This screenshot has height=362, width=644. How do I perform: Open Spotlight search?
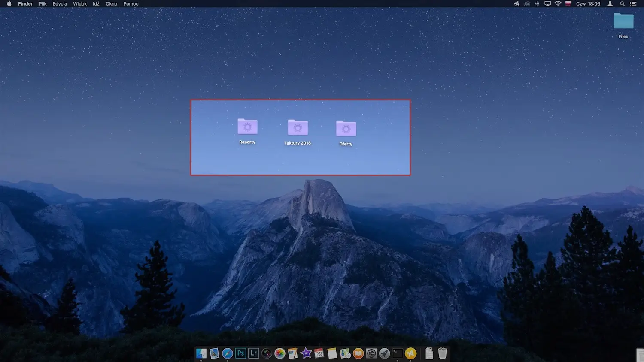tap(623, 4)
